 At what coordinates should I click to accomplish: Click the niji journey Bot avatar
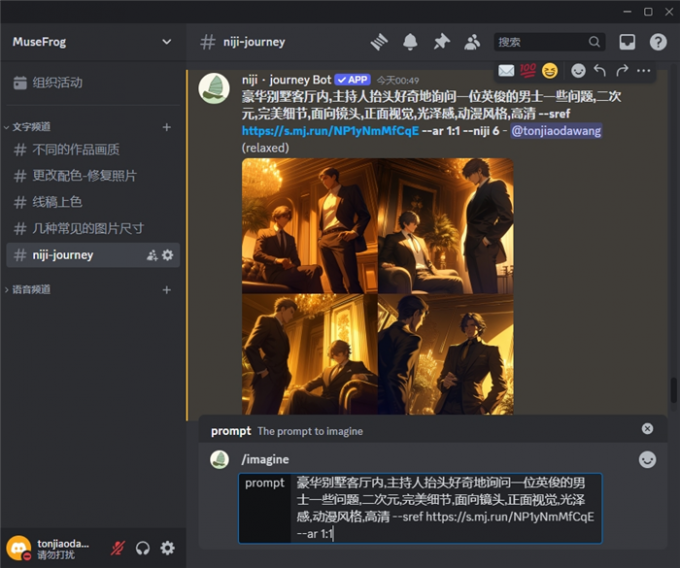tap(214, 88)
